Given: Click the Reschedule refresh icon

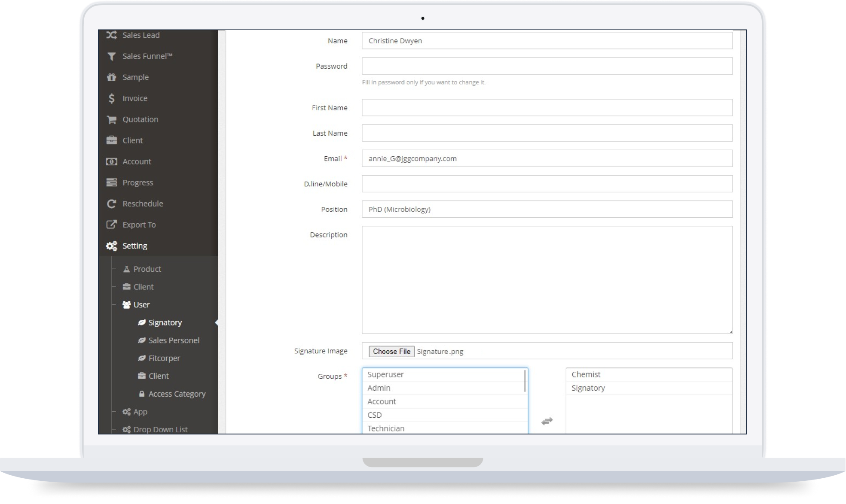Looking at the screenshot, I should (111, 203).
